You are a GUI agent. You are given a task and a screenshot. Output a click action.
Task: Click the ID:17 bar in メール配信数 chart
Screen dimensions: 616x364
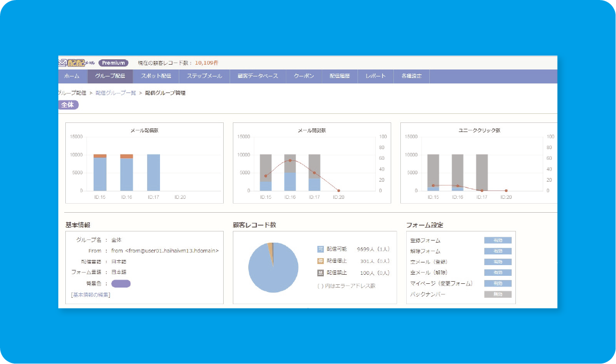(x=154, y=173)
